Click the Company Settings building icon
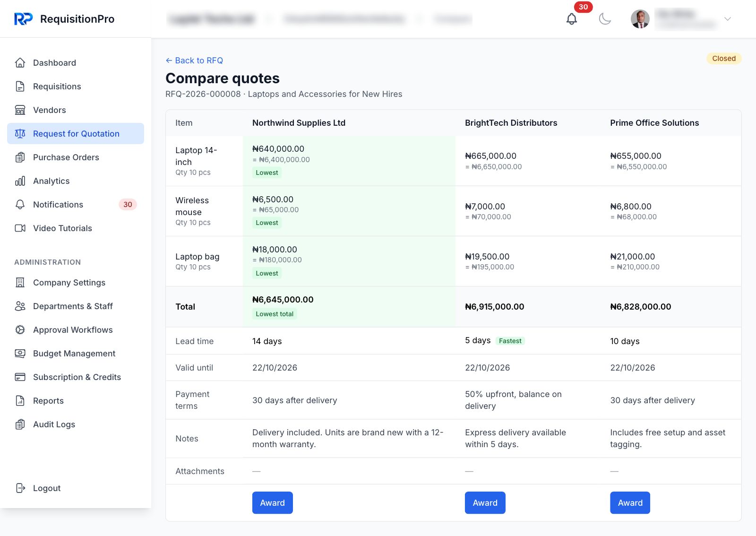The height and width of the screenshot is (536, 756). pos(20,283)
